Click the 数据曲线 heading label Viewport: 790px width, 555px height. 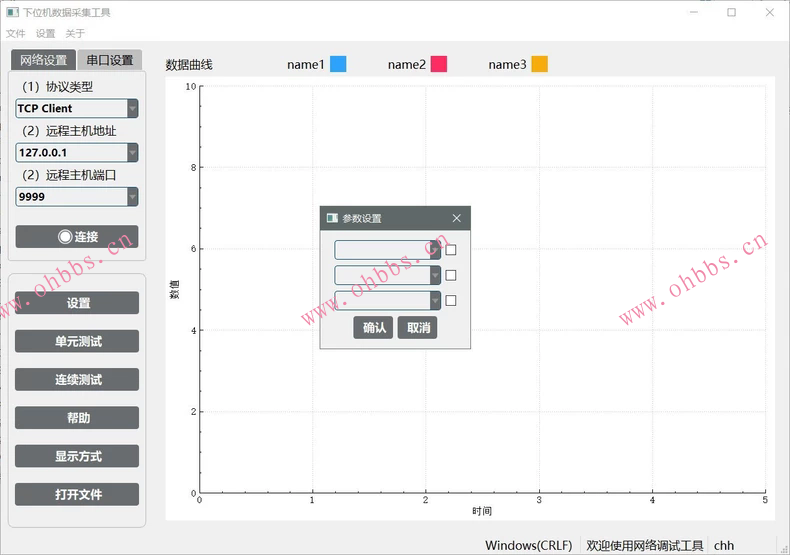point(189,64)
